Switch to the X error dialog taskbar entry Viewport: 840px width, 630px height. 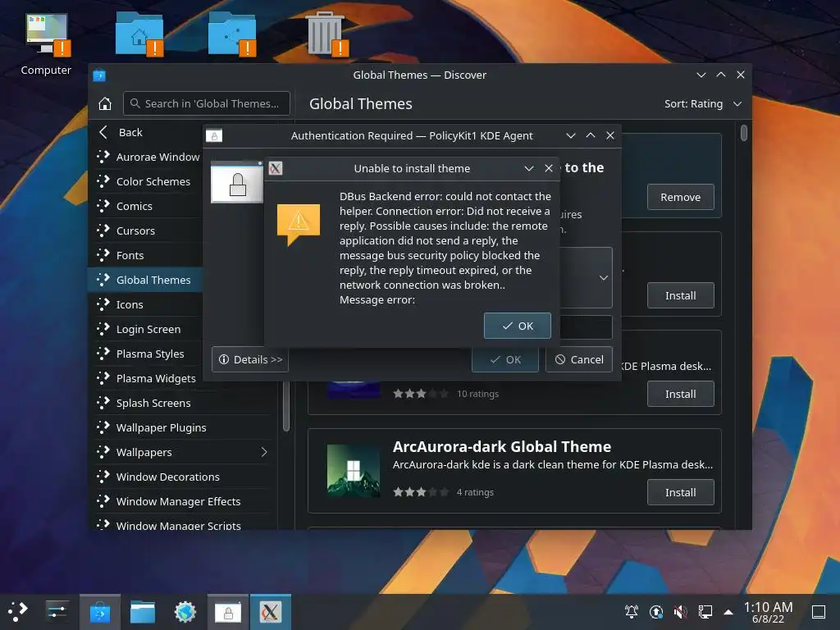click(x=271, y=612)
